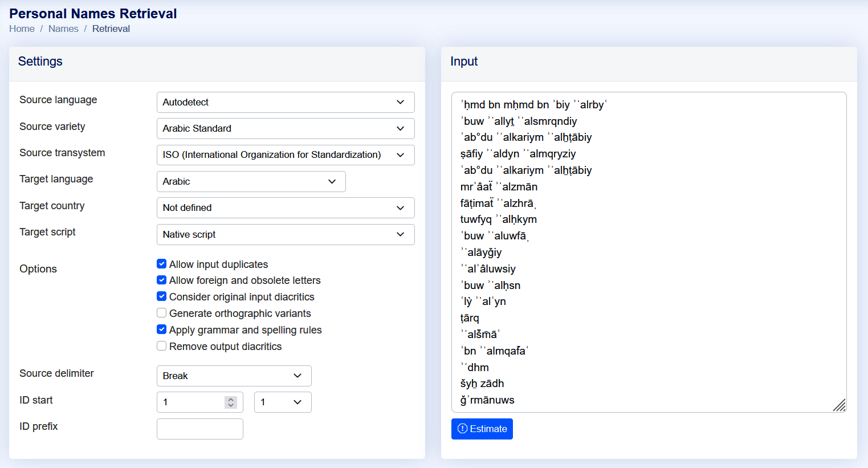Click the input line "ʾʿdhm"
Viewport: 868px width, 468px height.
(x=475, y=368)
